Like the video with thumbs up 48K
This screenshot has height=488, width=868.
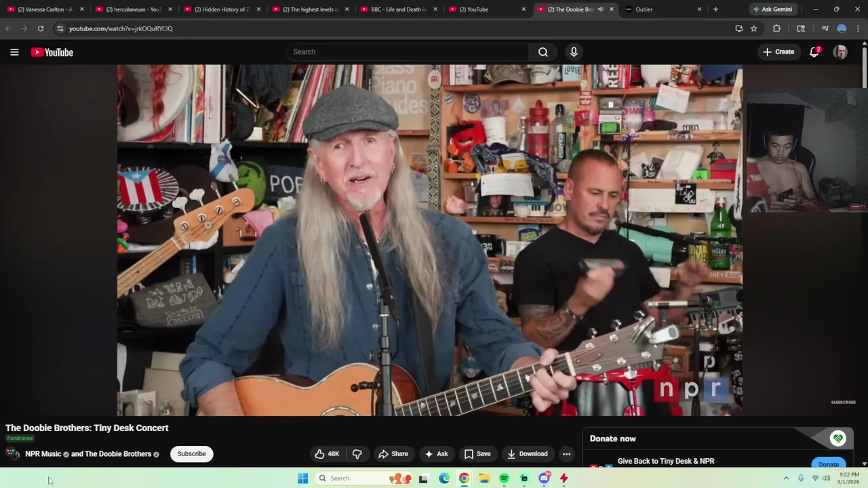click(x=327, y=454)
